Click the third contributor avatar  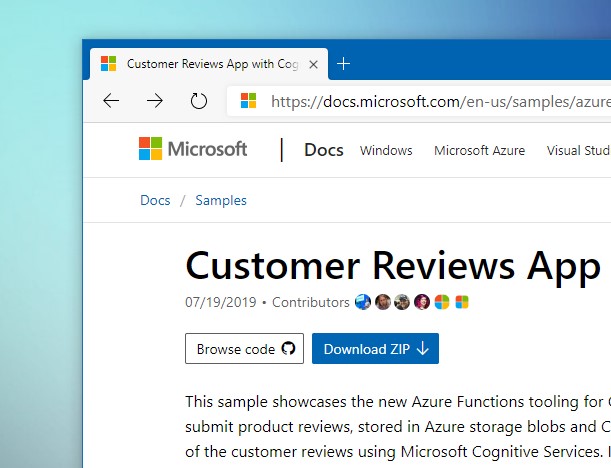click(402, 302)
